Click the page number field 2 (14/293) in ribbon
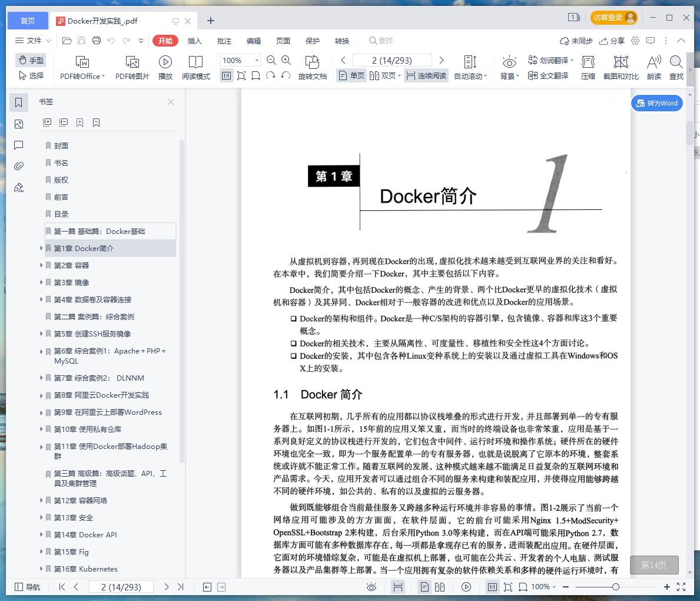The image size is (700, 601). pos(392,60)
